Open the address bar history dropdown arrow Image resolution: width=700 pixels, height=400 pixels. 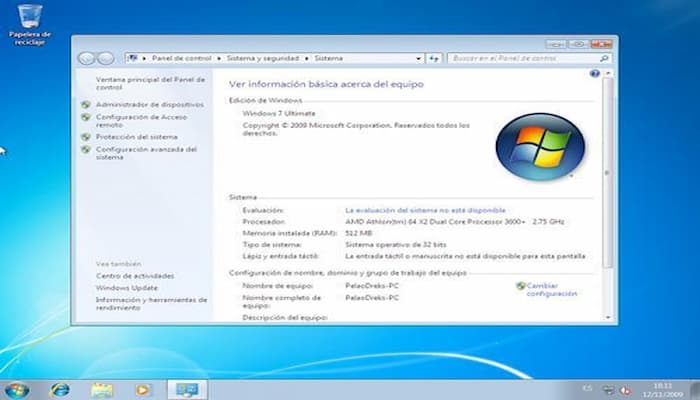tap(418, 58)
